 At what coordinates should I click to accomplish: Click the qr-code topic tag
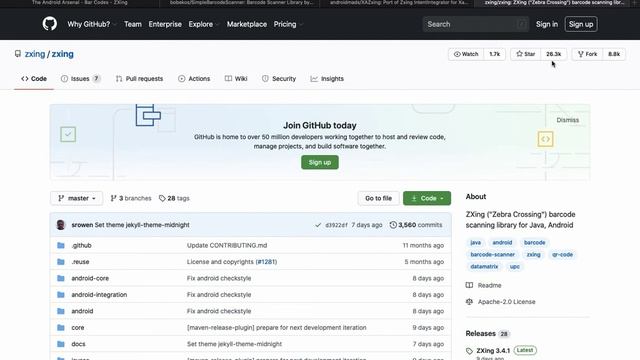pos(562,254)
